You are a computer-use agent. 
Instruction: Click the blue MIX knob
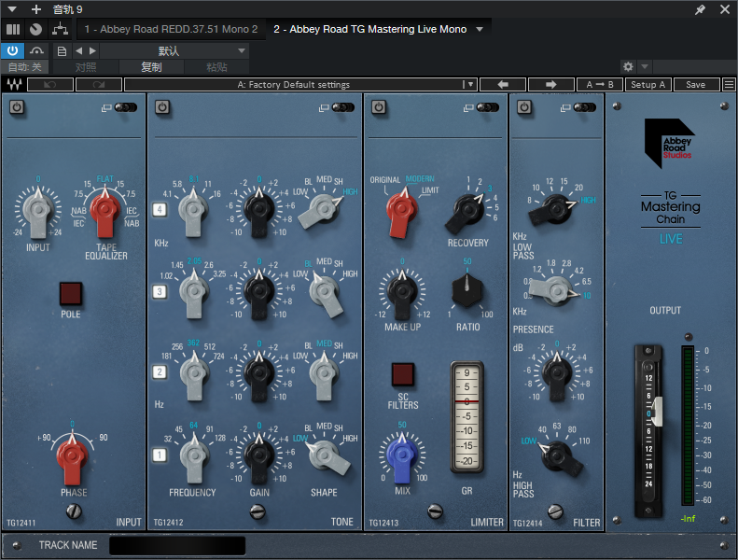point(402,455)
